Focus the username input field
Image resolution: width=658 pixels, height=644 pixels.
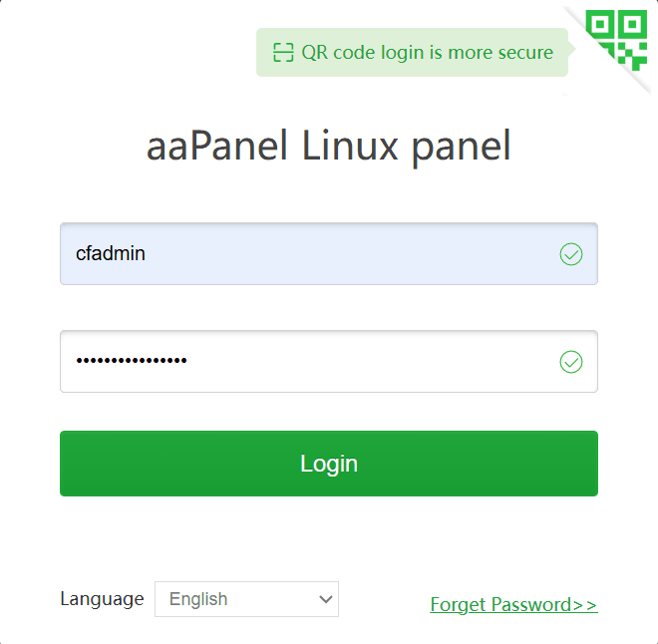(x=329, y=254)
